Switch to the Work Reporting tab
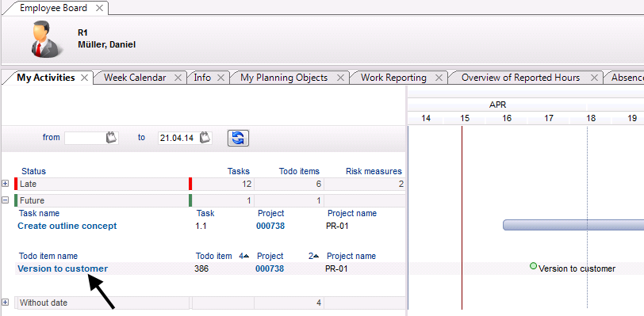Image resolution: width=644 pixels, height=316 pixels. point(393,78)
